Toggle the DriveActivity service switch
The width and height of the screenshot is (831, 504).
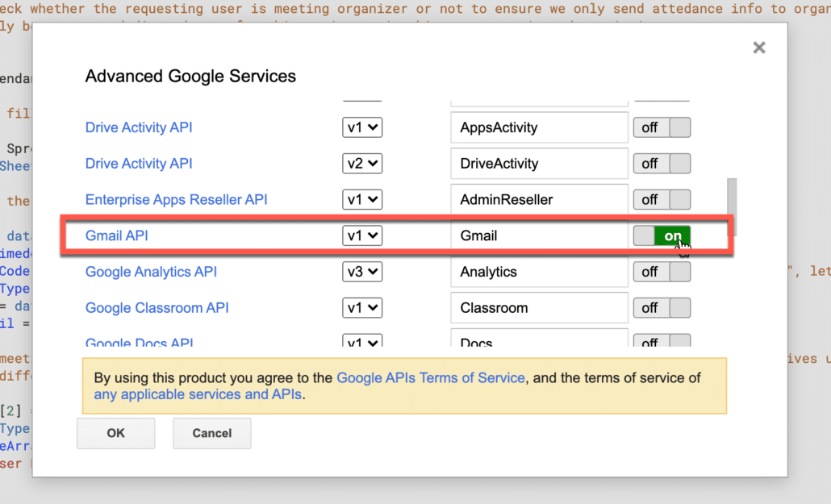pos(662,164)
